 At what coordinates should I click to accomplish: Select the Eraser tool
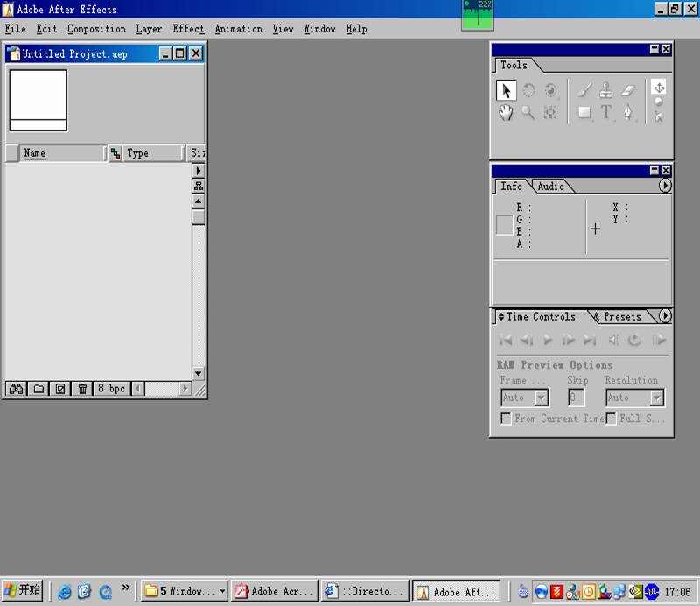(628, 91)
